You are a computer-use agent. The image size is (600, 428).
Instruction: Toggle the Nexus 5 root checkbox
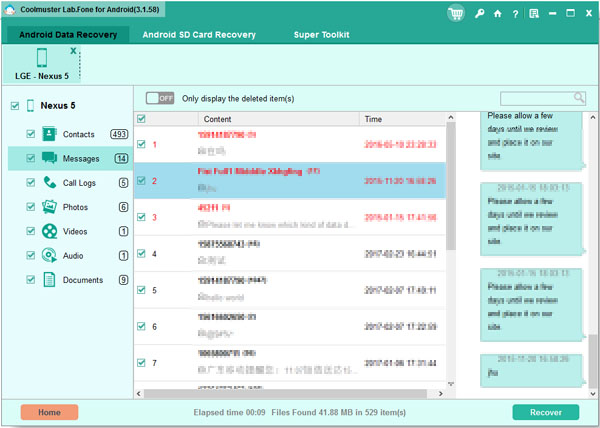tap(15, 106)
